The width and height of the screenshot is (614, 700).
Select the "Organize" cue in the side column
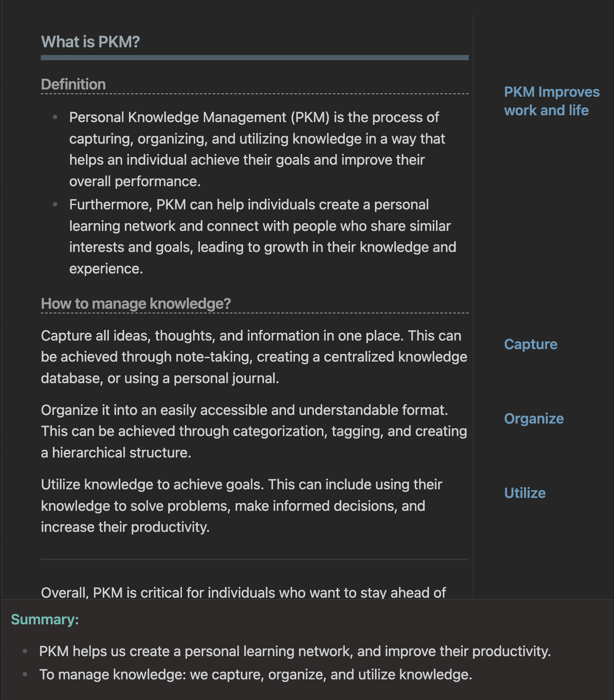coord(534,419)
